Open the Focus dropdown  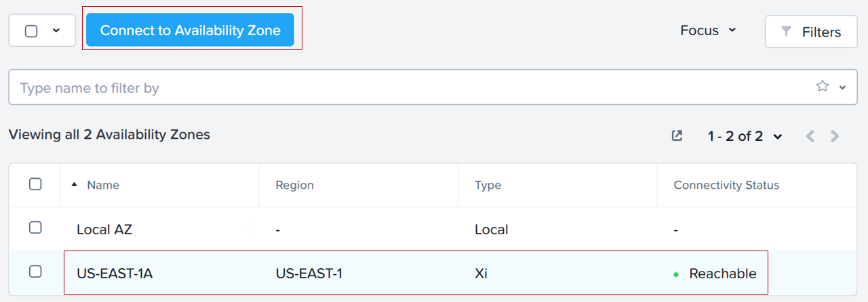708,30
